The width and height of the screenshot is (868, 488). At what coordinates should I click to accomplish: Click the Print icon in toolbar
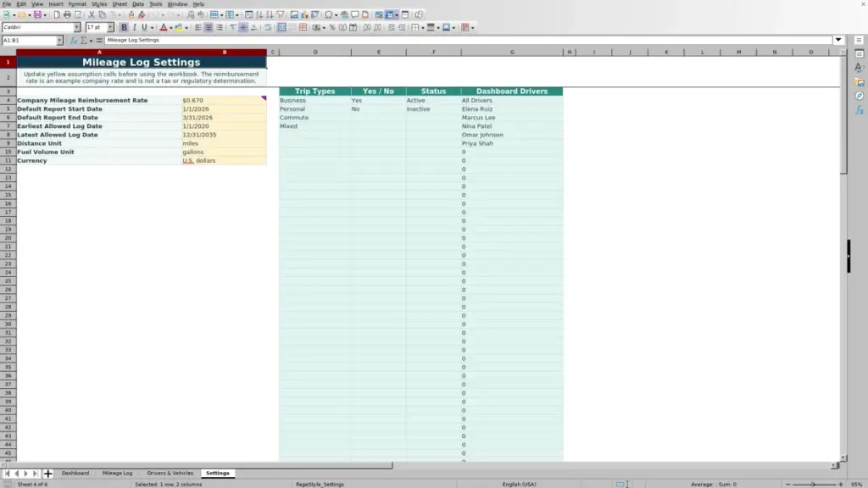click(x=67, y=15)
